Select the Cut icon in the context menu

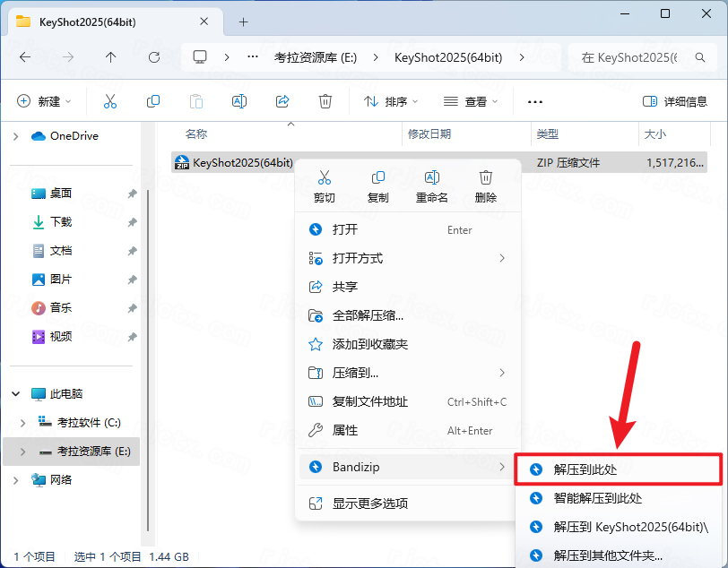pos(324,178)
